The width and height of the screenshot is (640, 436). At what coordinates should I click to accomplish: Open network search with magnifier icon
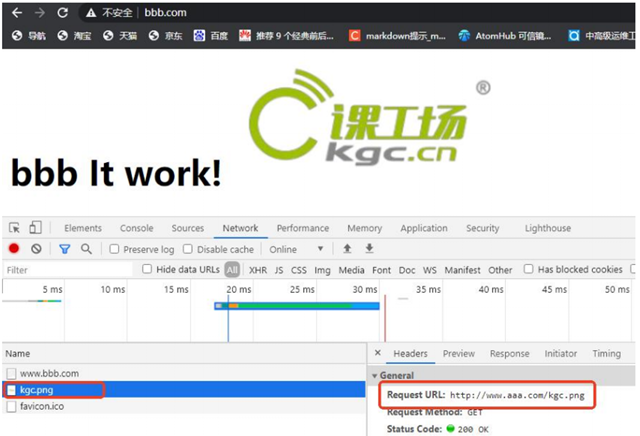(86, 249)
